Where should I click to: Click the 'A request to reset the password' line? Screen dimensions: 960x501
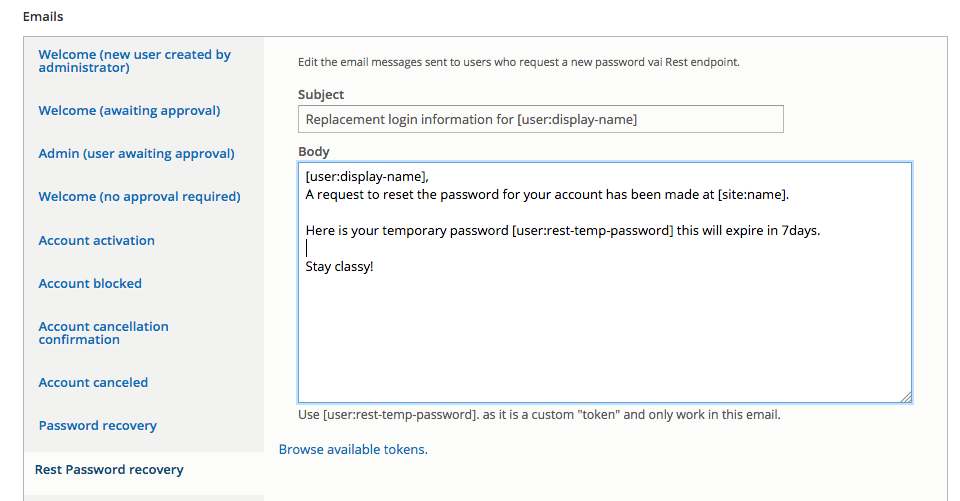click(x=547, y=195)
